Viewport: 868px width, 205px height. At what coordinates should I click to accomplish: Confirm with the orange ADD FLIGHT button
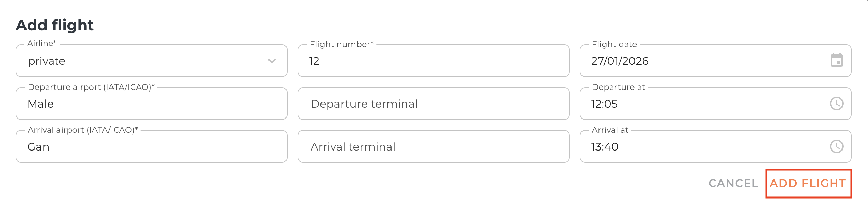(x=808, y=183)
